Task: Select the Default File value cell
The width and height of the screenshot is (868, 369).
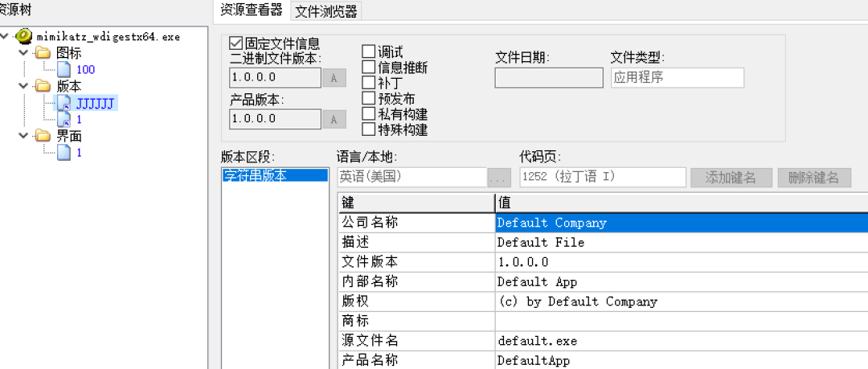Action: (x=682, y=243)
